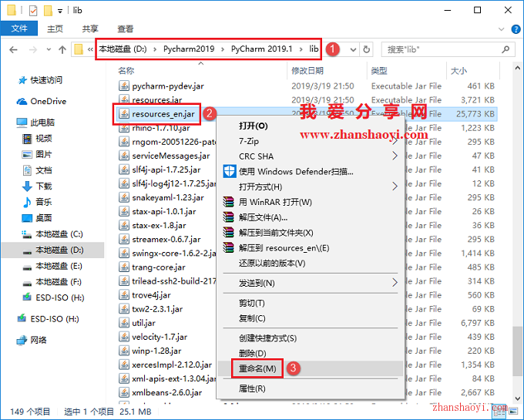
Task: Click the vertical scrollbar down arrow
Action: tap(518, 398)
